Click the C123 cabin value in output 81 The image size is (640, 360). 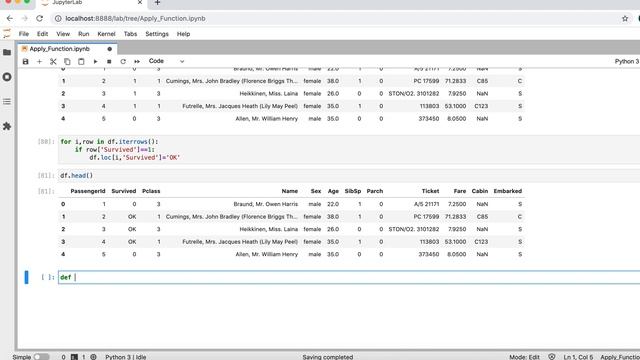(481, 242)
